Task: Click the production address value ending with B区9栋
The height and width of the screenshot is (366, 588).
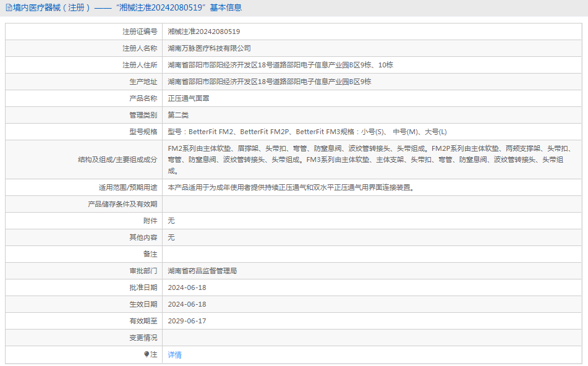Action: (x=270, y=82)
